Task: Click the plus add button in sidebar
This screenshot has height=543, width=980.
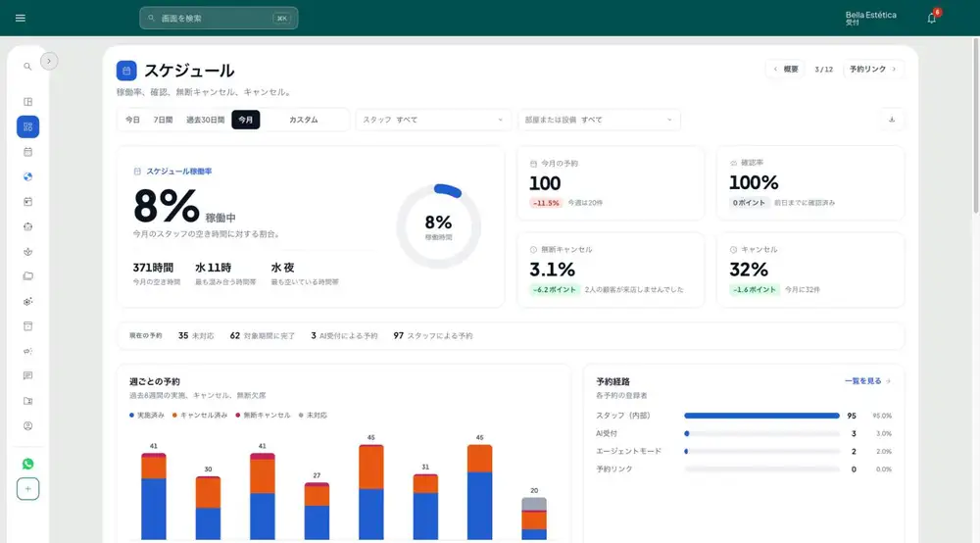Action: tap(28, 489)
